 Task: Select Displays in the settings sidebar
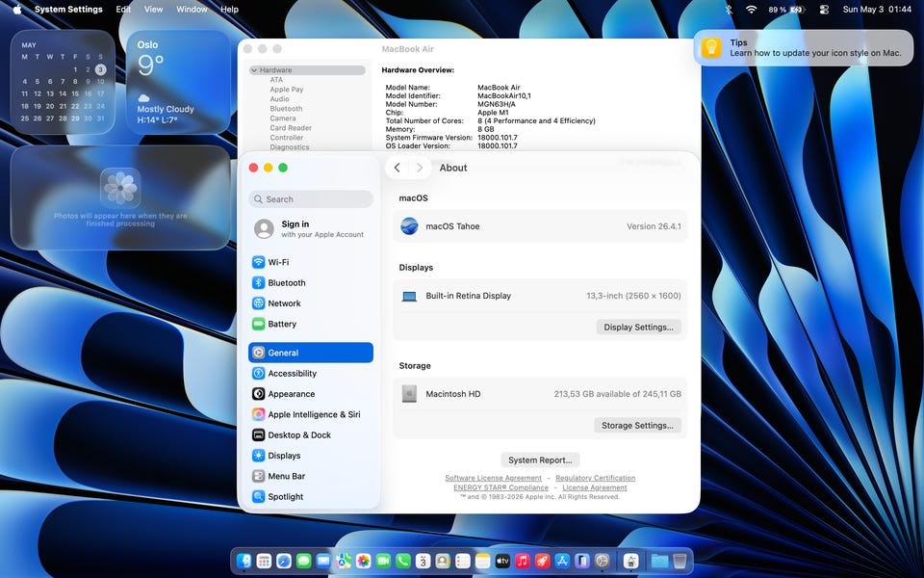(x=311, y=456)
